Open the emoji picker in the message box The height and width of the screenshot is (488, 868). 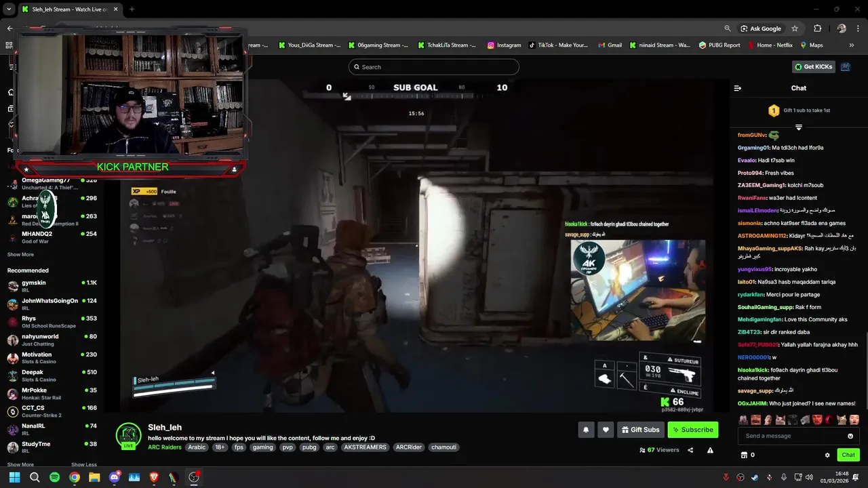(850, 436)
